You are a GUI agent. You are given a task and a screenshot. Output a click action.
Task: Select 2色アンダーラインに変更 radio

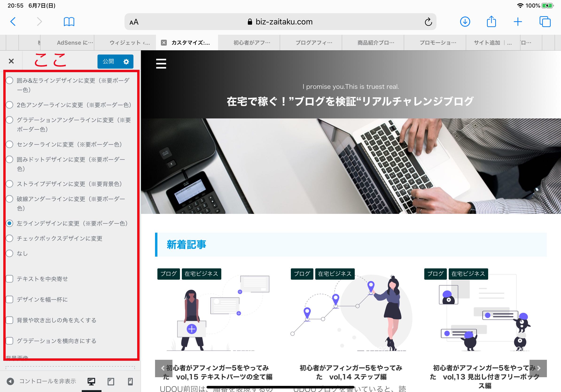click(10, 105)
